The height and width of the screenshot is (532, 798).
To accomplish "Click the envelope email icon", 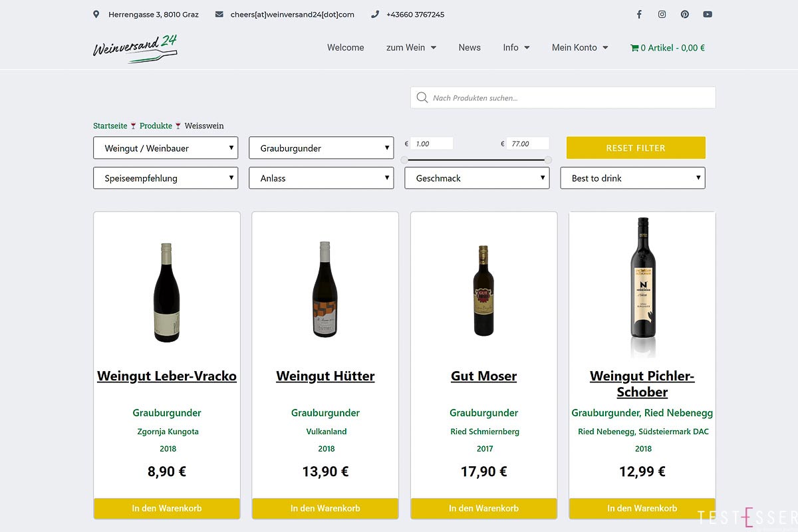I will click(219, 14).
